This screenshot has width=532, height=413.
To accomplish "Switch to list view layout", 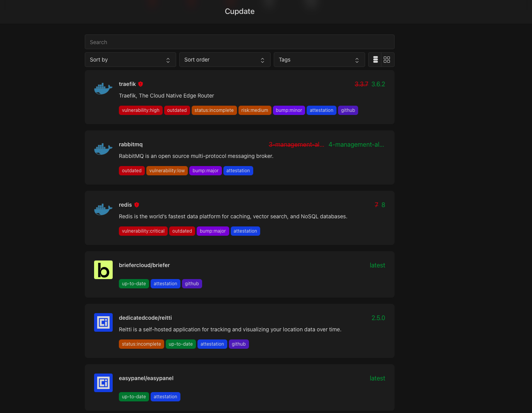I will (x=375, y=60).
